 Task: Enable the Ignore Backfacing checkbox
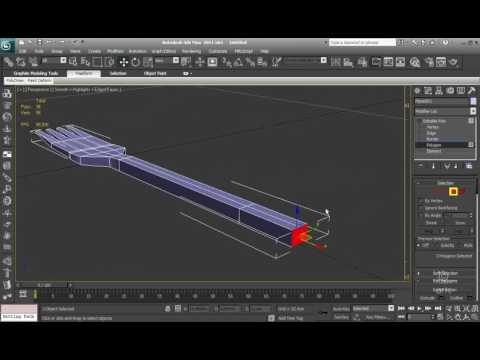(x=421, y=208)
